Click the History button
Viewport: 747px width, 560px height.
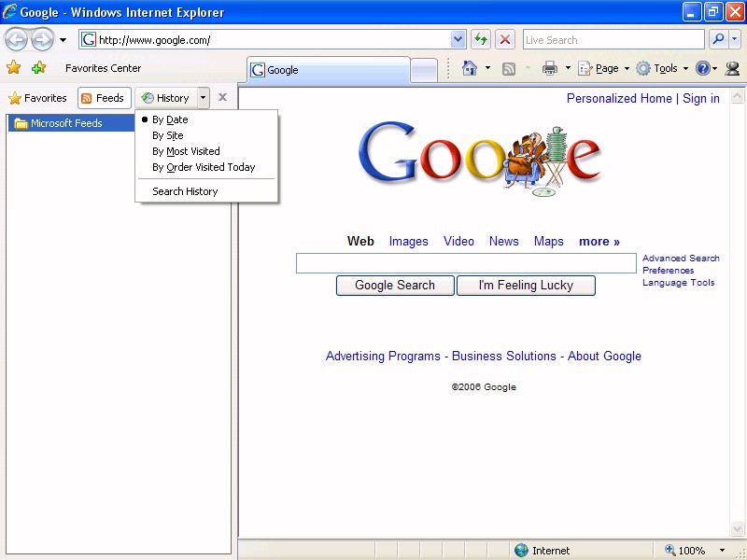click(166, 98)
